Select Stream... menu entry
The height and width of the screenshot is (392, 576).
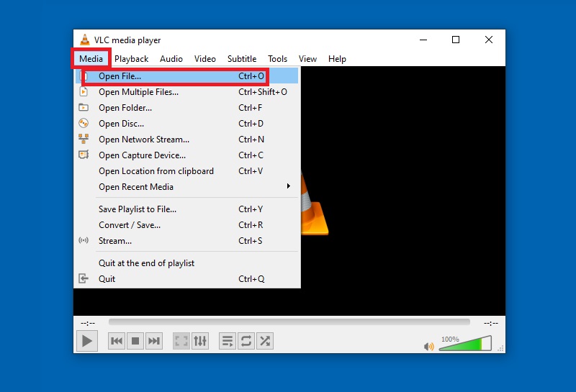click(187, 240)
